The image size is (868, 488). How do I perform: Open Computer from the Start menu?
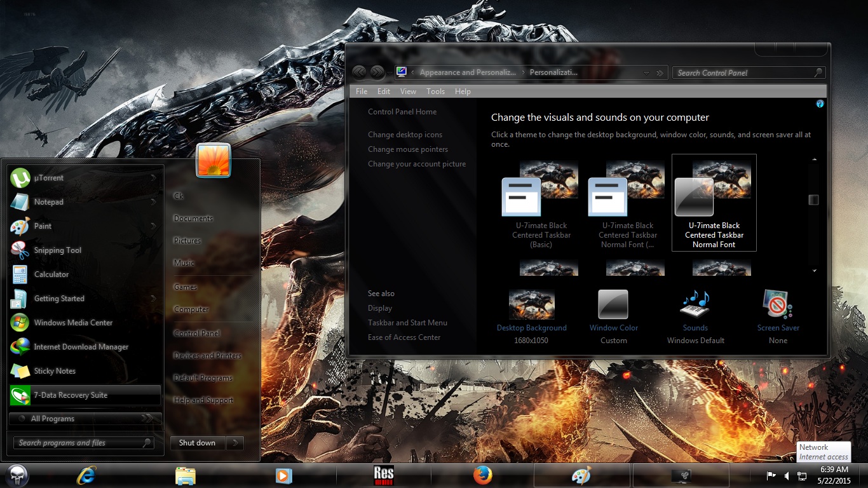click(191, 309)
